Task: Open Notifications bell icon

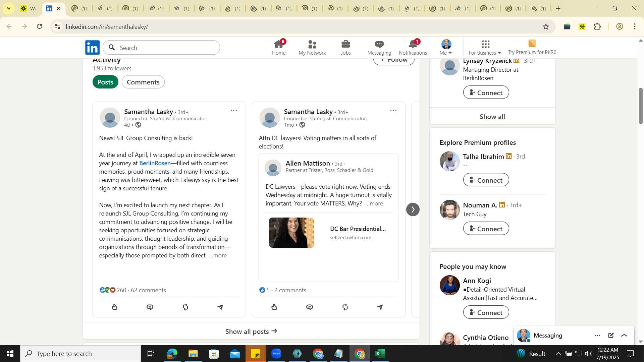Action: (413, 47)
